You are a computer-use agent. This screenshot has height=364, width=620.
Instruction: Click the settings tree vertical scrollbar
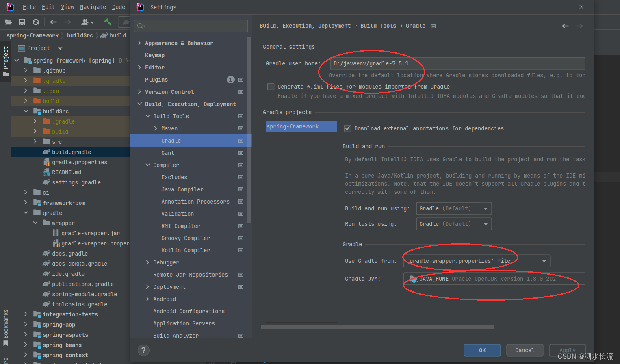coord(249,130)
